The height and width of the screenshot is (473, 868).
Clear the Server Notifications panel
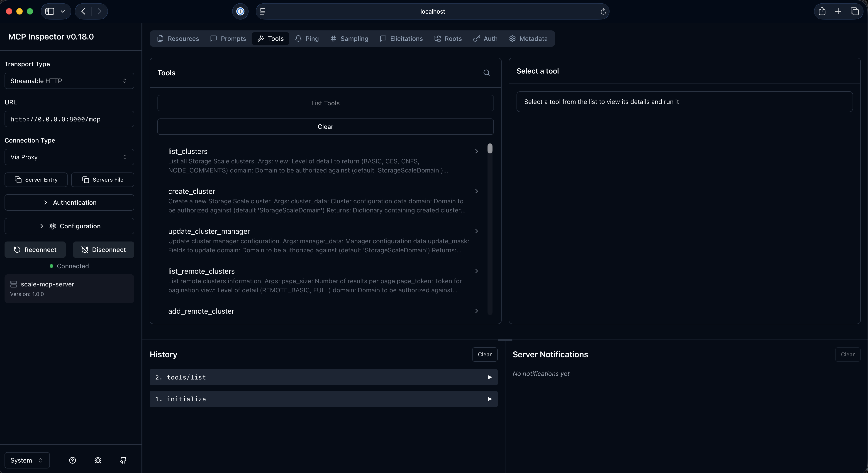[847, 354]
